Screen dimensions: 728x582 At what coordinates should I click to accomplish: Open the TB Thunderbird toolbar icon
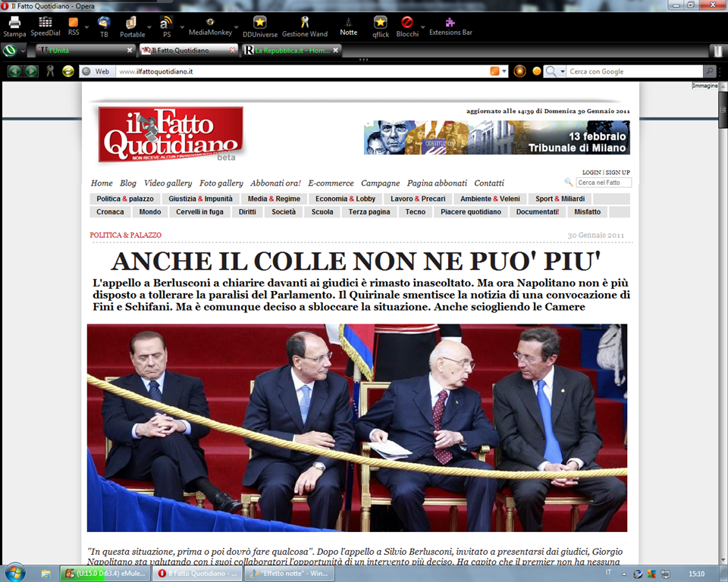pos(104,22)
